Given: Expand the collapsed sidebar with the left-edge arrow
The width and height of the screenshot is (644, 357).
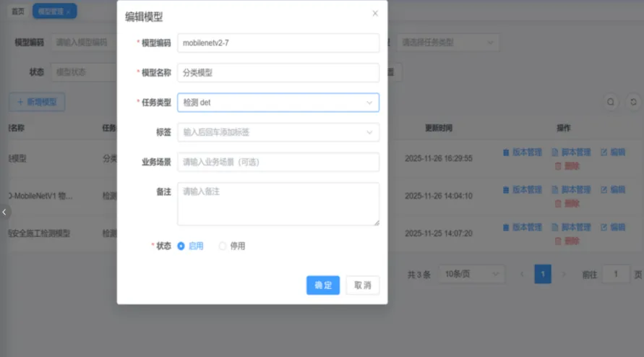Looking at the screenshot, I should point(4,212).
